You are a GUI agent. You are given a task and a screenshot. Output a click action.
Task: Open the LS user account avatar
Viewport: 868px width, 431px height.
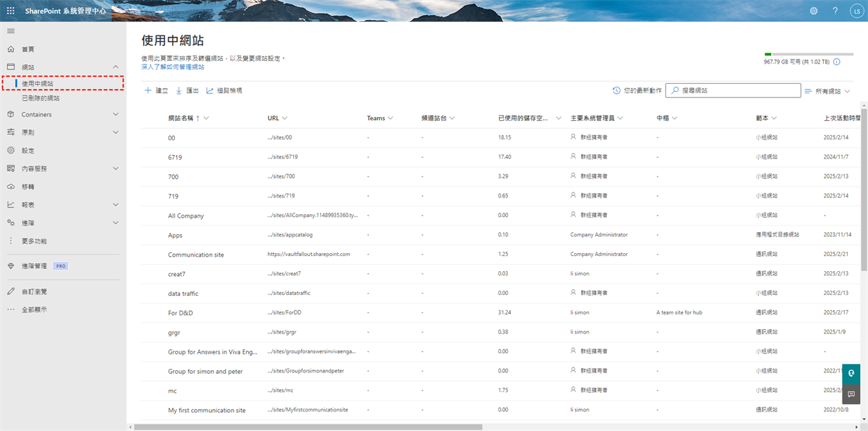pyautogui.click(x=855, y=11)
